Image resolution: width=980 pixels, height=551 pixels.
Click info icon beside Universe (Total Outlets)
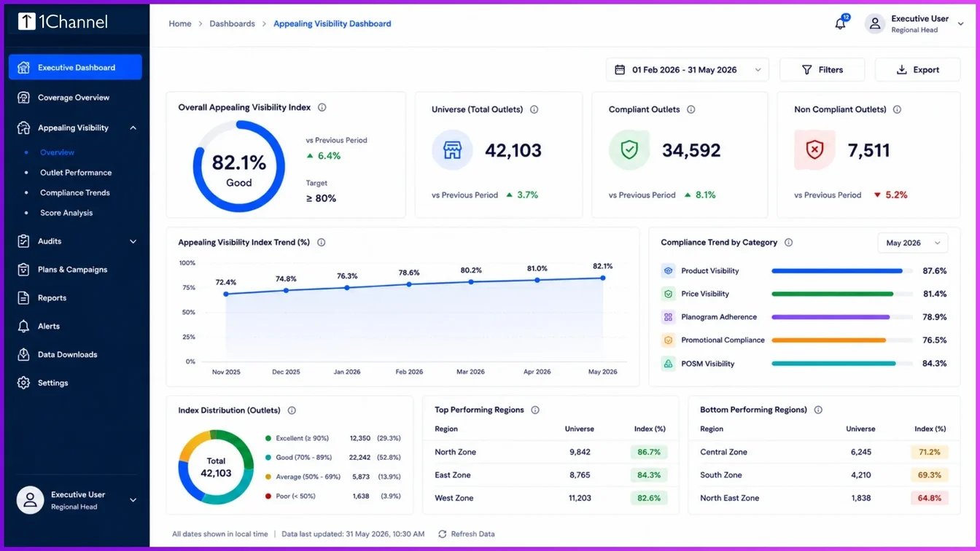coord(534,109)
